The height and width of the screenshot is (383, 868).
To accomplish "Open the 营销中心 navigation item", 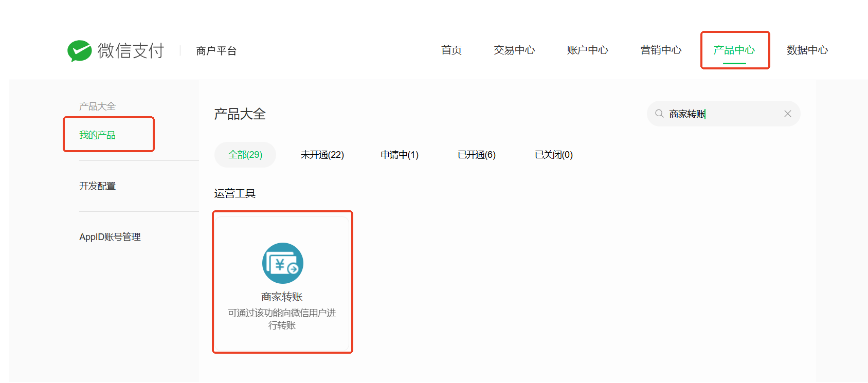I will point(660,50).
